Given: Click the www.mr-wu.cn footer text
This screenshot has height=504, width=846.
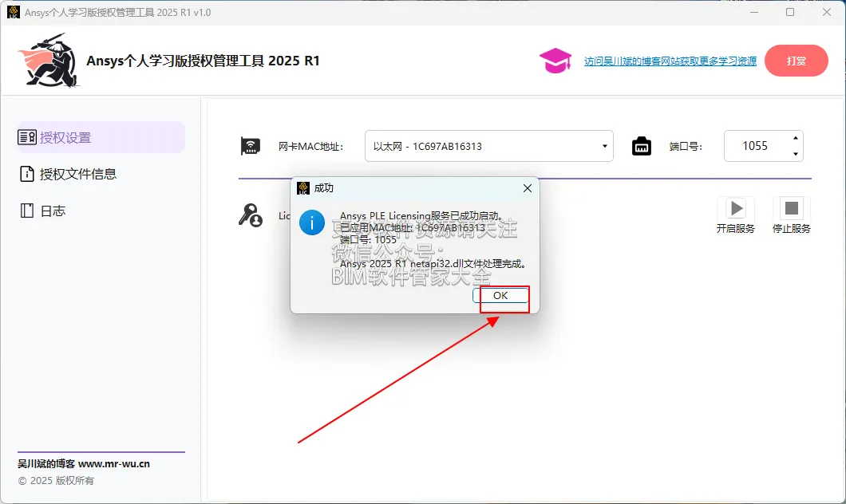Looking at the screenshot, I should coord(114,463).
